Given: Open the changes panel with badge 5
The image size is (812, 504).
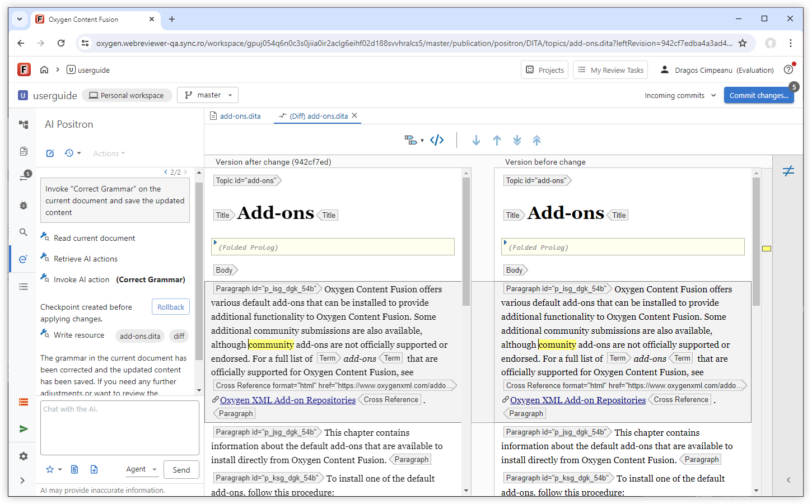Looking at the screenshot, I should 24,176.
